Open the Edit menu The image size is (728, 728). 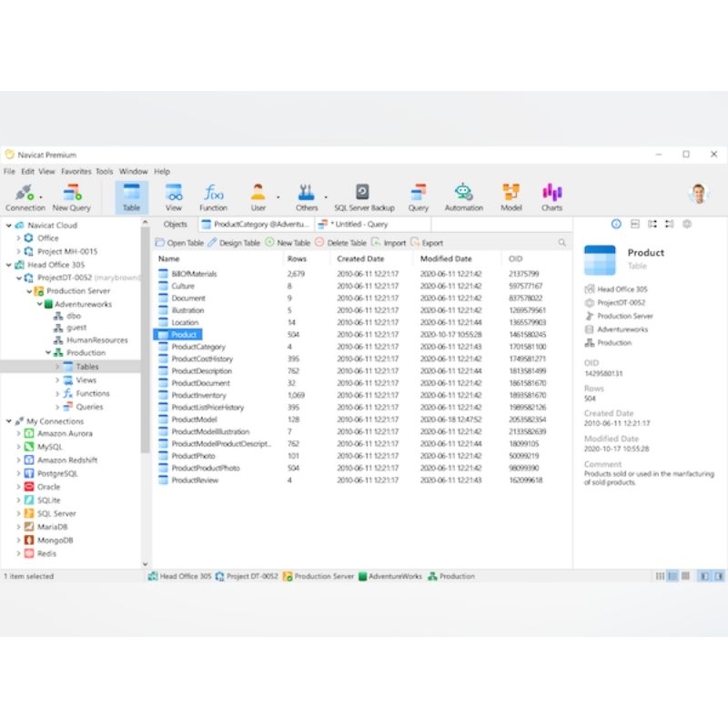(28, 171)
